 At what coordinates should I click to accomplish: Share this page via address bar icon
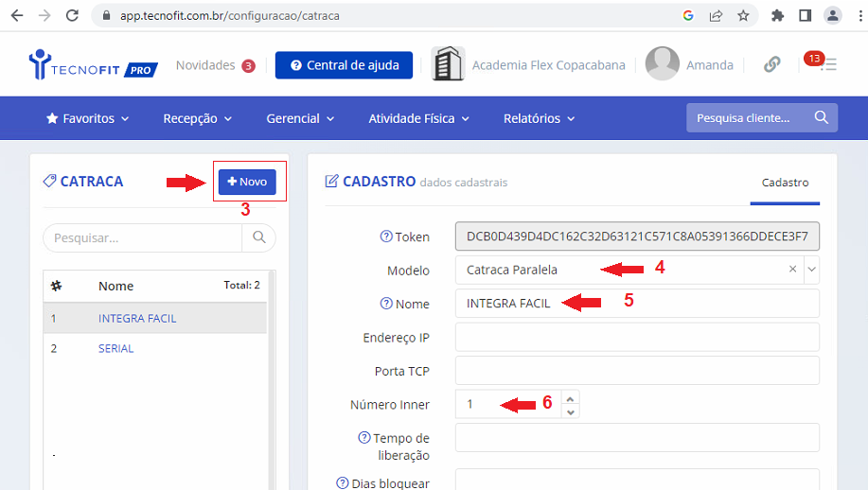coord(716,15)
